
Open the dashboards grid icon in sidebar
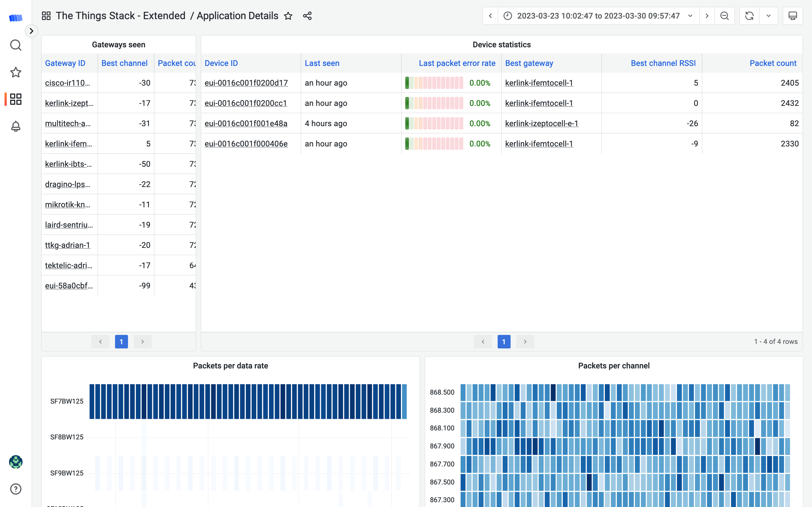(x=16, y=99)
